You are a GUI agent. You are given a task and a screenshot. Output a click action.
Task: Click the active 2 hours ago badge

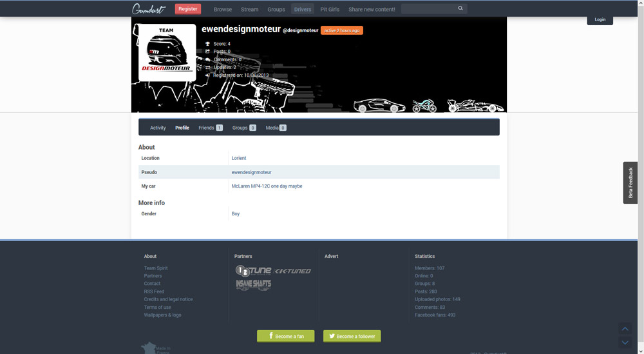(x=342, y=30)
